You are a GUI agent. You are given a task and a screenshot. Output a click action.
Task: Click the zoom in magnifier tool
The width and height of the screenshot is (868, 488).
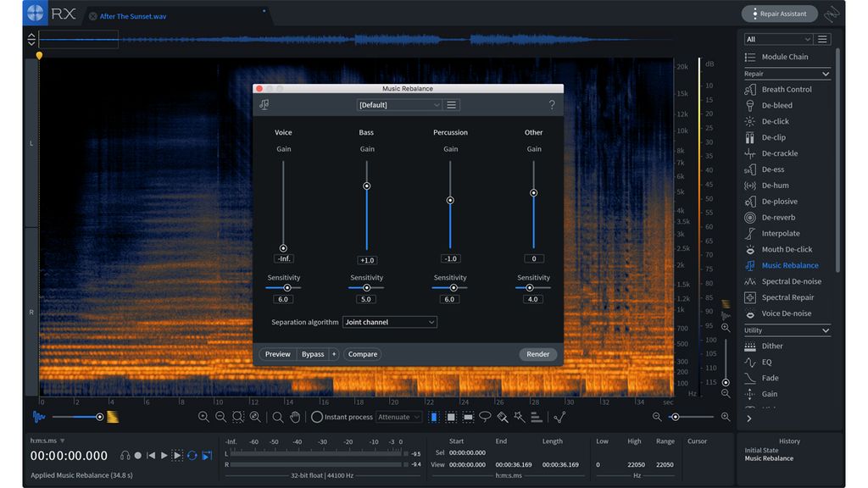coord(203,417)
